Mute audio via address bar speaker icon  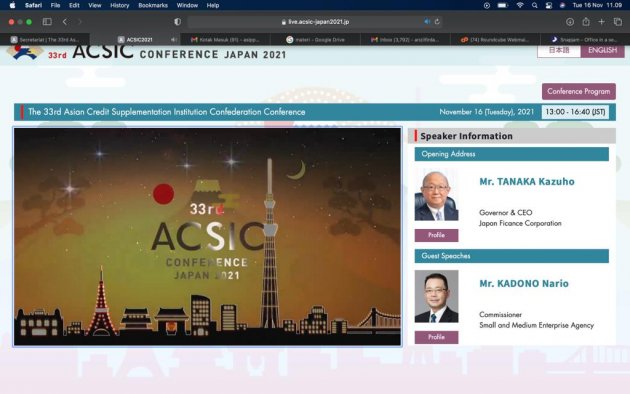(x=427, y=22)
